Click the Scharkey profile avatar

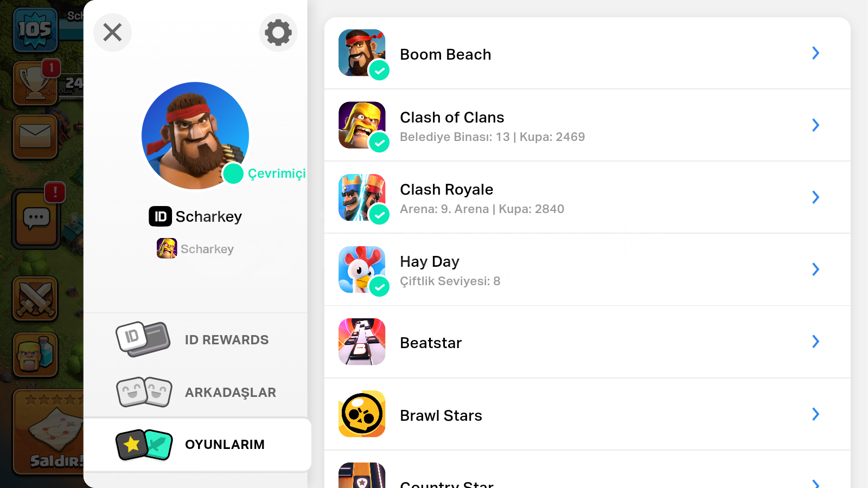click(195, 136)
